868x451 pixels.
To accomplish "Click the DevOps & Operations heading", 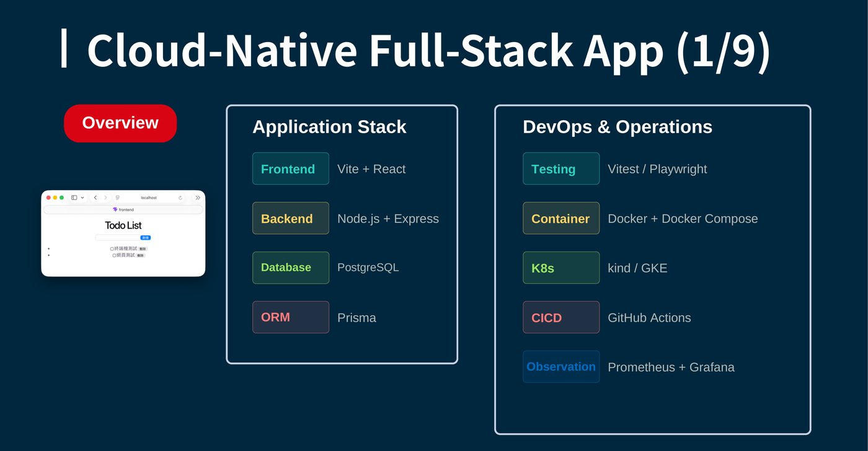I will [618, 127].
